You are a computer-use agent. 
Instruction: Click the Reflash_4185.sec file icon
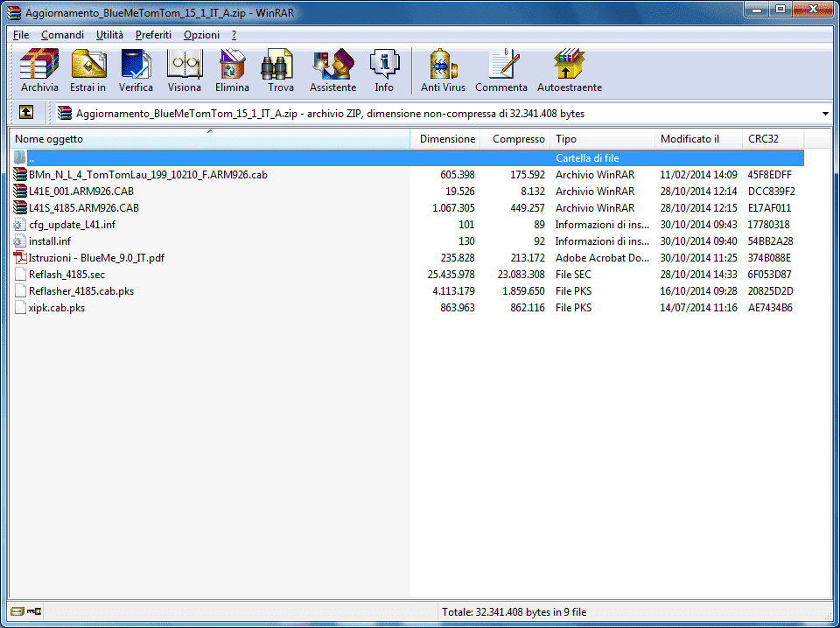click(20, 274)
